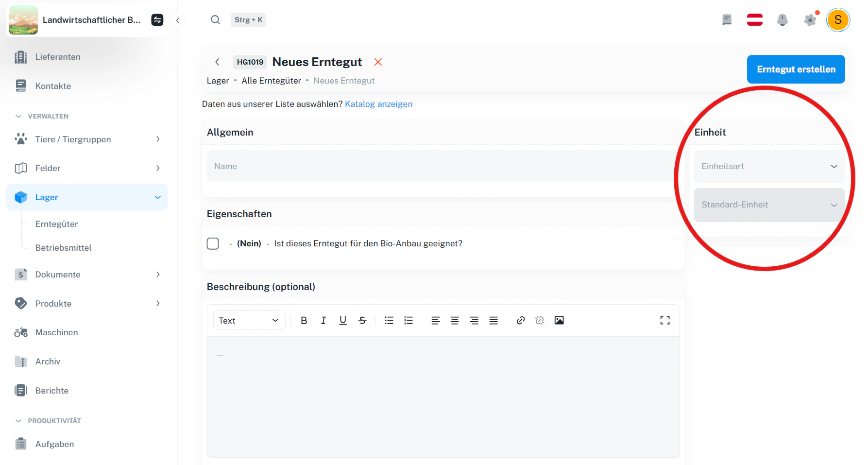The height and width of the screenshot is (465, 868).
Task: Center align the text
Action: 455,321
